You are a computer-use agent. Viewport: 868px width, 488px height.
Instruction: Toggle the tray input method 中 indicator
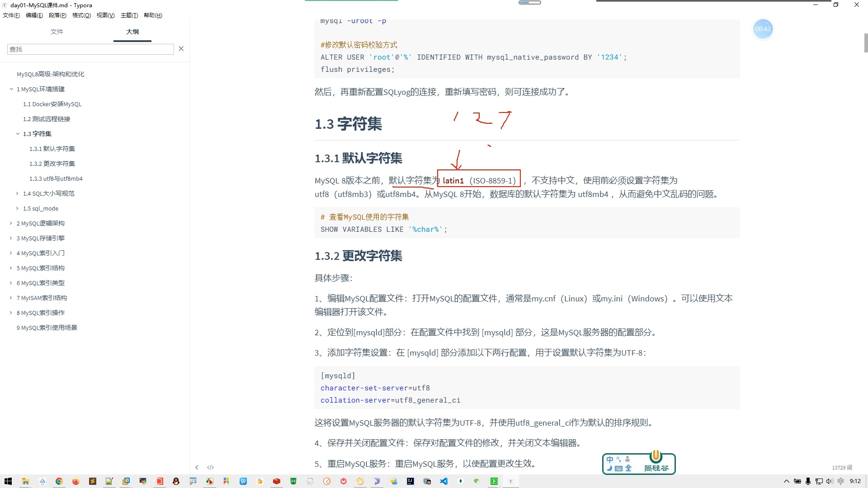click(840, 481)
